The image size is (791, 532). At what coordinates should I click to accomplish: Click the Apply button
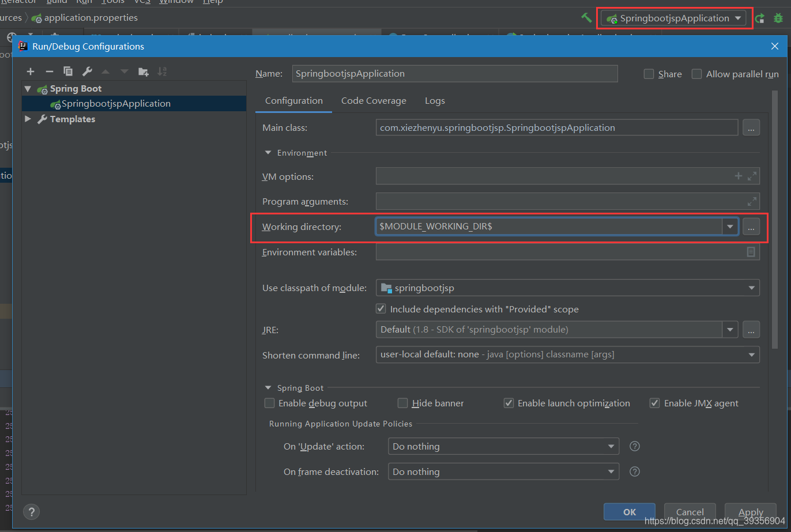(x=751, y=512)
